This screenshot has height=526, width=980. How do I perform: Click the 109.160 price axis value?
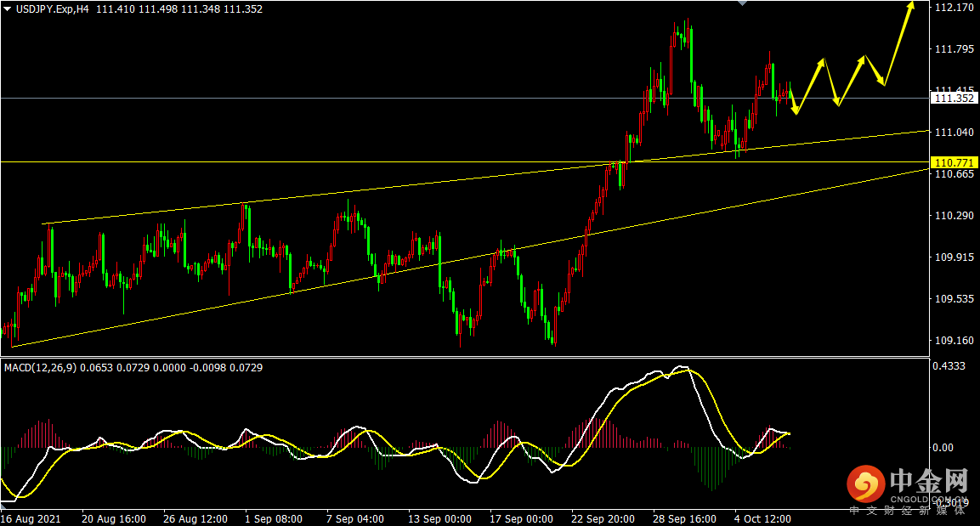coord(955,341)
